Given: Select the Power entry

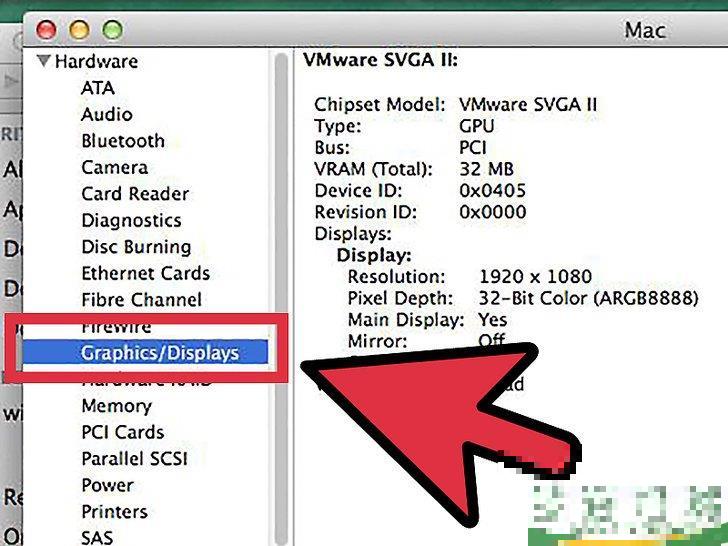Looking at the screenshot, I should pyautogui.click(x=107, y=485).
